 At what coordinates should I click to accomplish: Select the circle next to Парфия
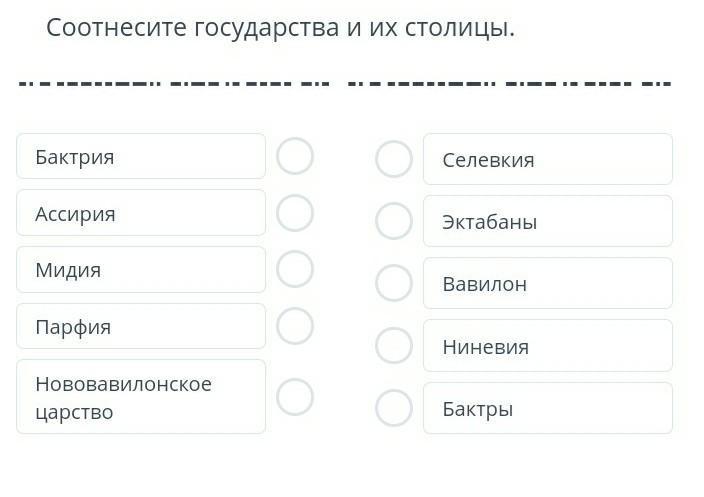click(x=295, y=326)
